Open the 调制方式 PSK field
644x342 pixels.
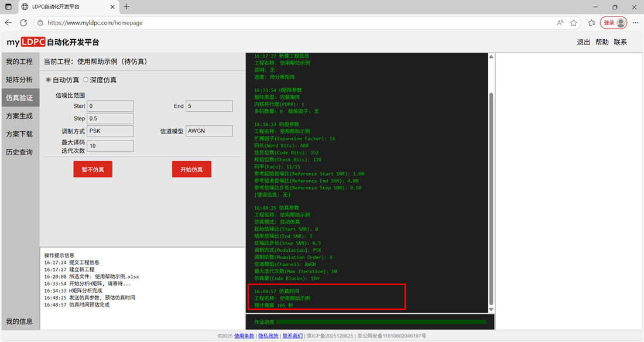(x=110, y=131)
